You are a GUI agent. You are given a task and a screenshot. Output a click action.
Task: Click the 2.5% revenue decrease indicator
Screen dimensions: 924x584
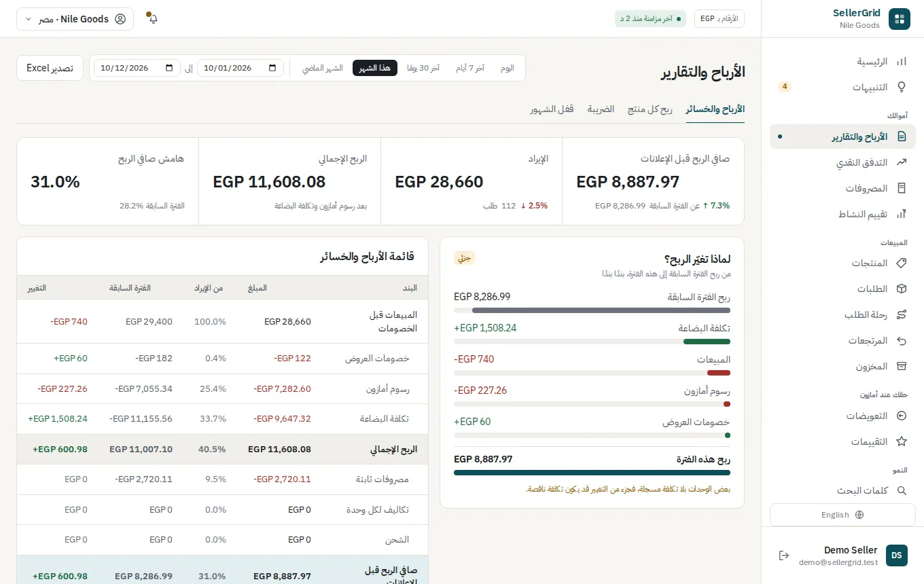(534, 206)
